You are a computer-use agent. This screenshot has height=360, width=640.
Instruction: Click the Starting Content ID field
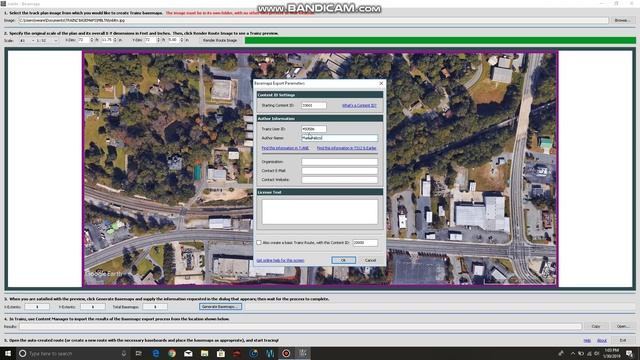(313, 105)
